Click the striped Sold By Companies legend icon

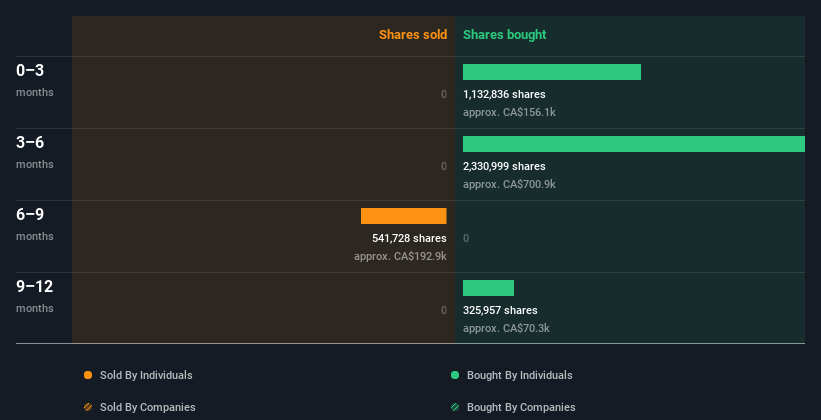pyautogui.click(x=88, y=407)
